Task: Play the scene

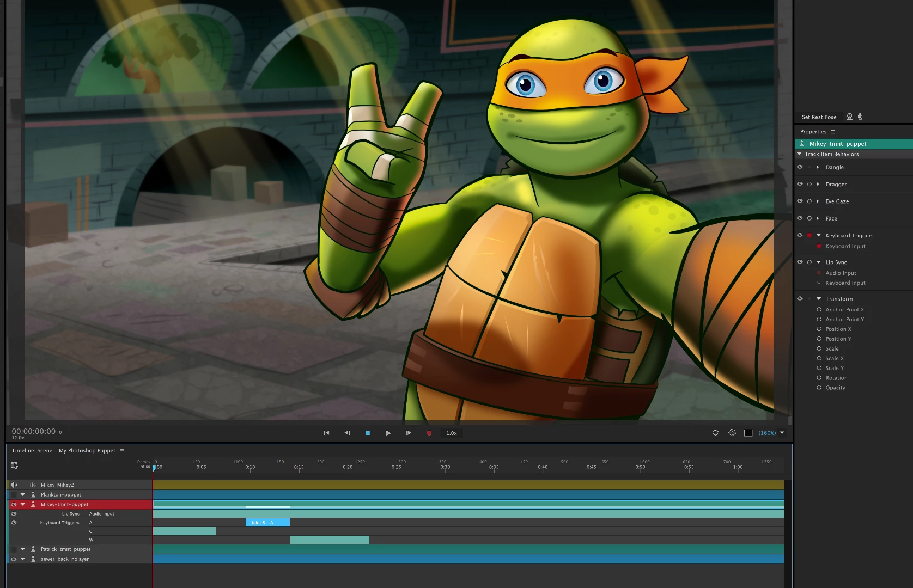Action: click(x=388, y=433)
